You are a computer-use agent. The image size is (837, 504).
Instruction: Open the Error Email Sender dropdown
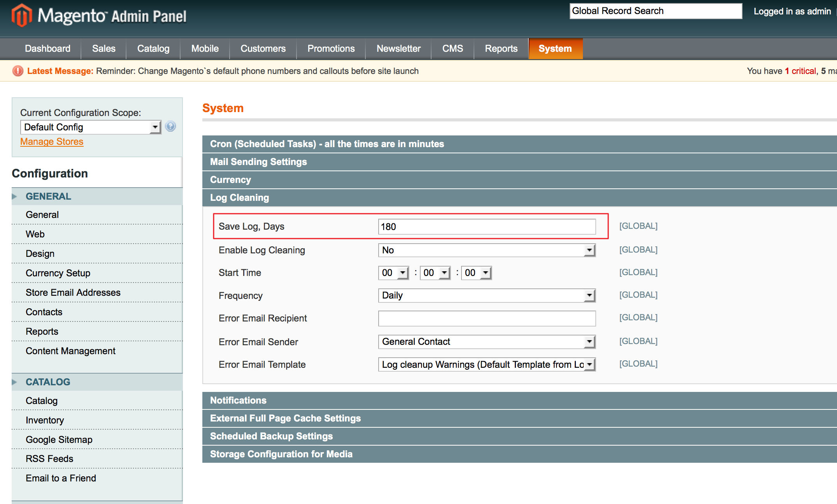(590, 341)
